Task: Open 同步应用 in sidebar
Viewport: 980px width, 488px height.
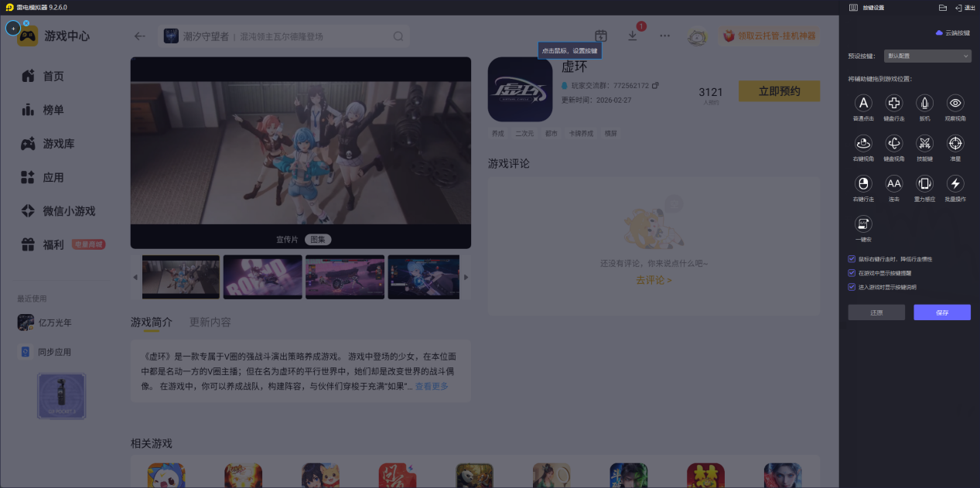Action: (x=45, y=352)
